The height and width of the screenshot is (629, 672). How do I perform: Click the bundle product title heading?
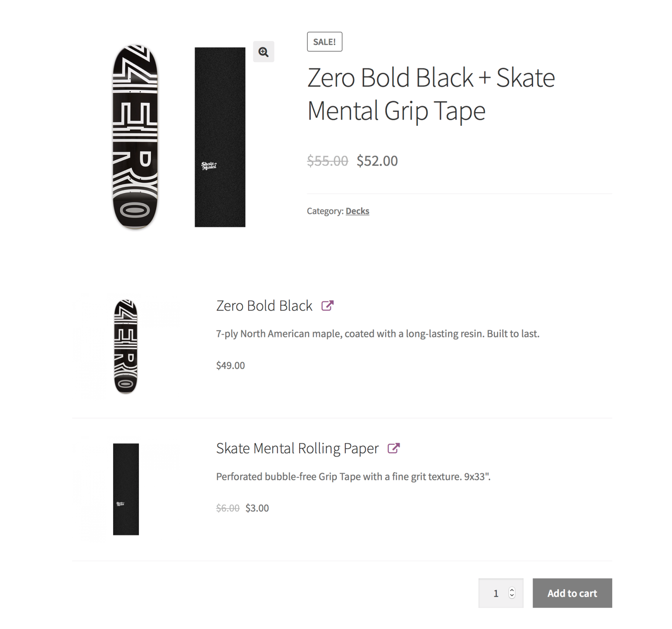coord(431,94)
